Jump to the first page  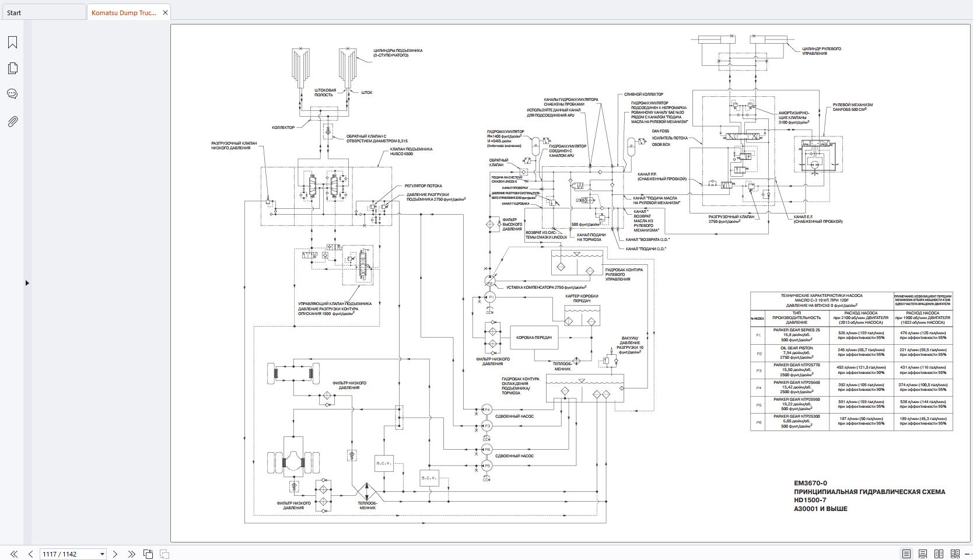click(x=14, y=554)
